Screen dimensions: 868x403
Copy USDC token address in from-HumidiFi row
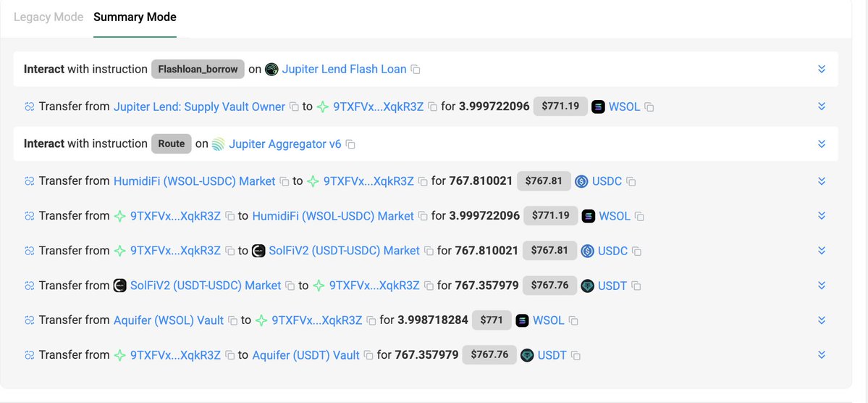631,182
